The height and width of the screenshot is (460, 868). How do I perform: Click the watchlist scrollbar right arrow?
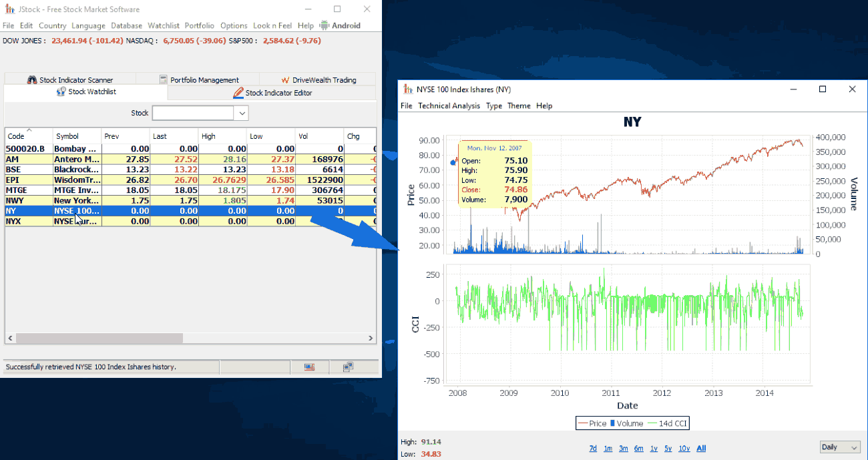pos(371,338)
